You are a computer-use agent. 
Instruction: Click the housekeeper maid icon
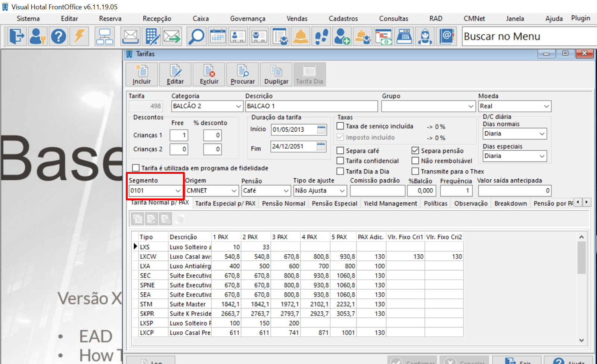425,37
